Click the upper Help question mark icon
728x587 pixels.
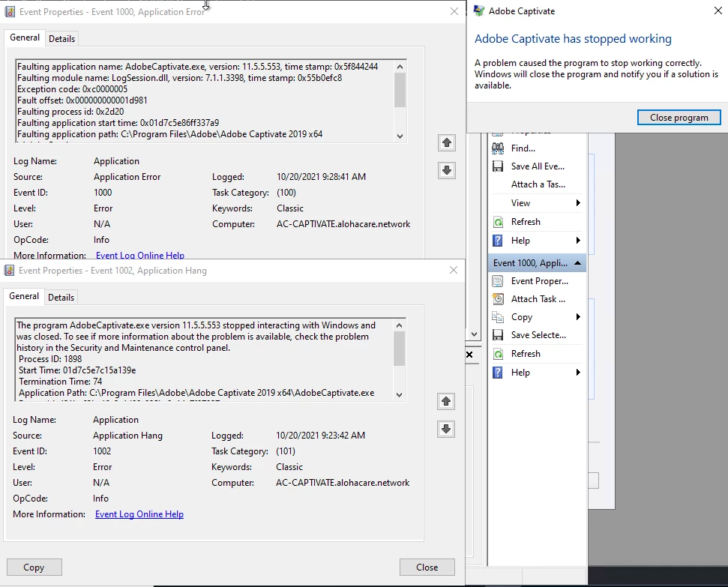[x=498, y=241]
